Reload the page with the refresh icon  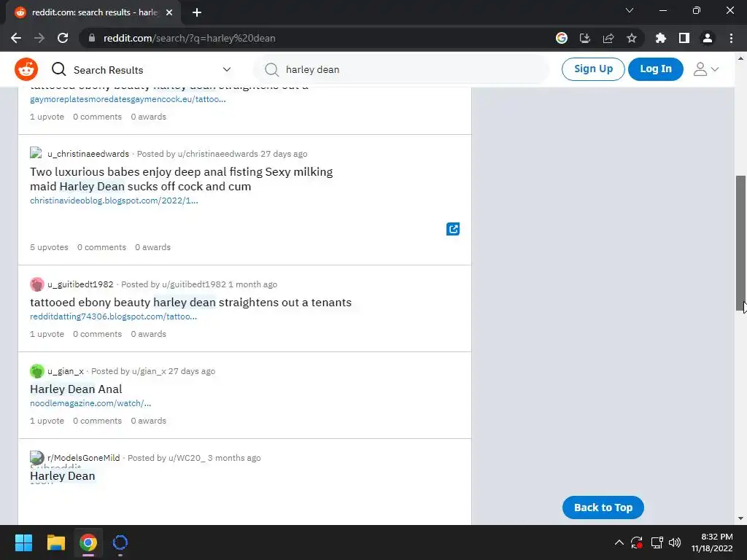point(63,38)
